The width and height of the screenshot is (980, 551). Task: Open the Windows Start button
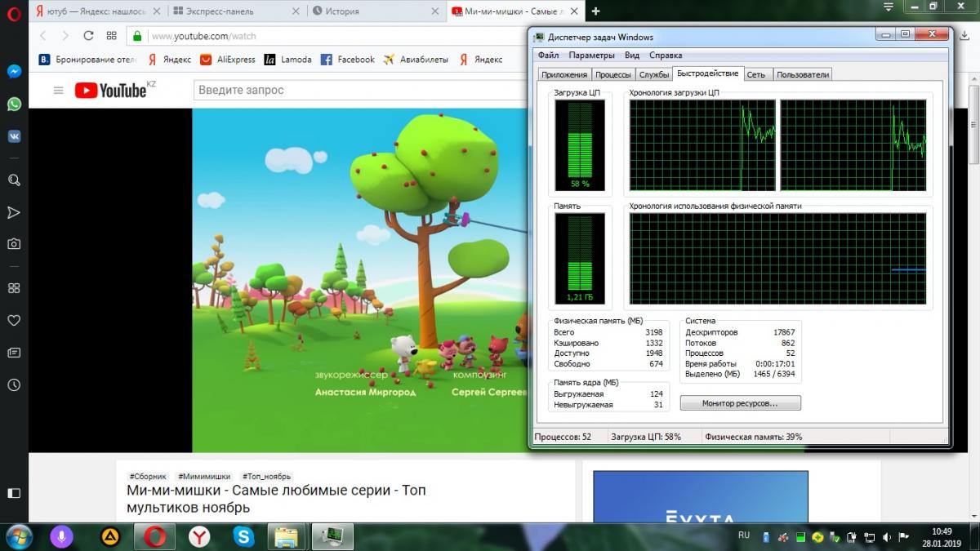tap(20, 536)
